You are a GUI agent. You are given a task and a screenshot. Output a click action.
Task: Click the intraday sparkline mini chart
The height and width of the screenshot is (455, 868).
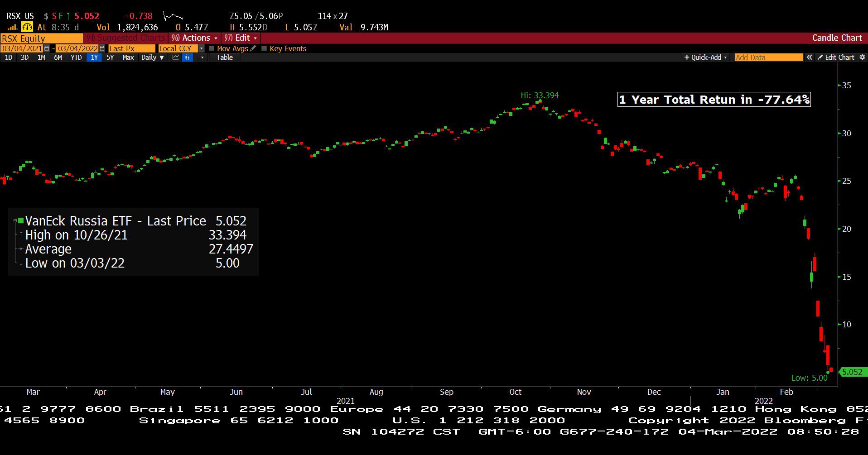[x=173, y=16]
